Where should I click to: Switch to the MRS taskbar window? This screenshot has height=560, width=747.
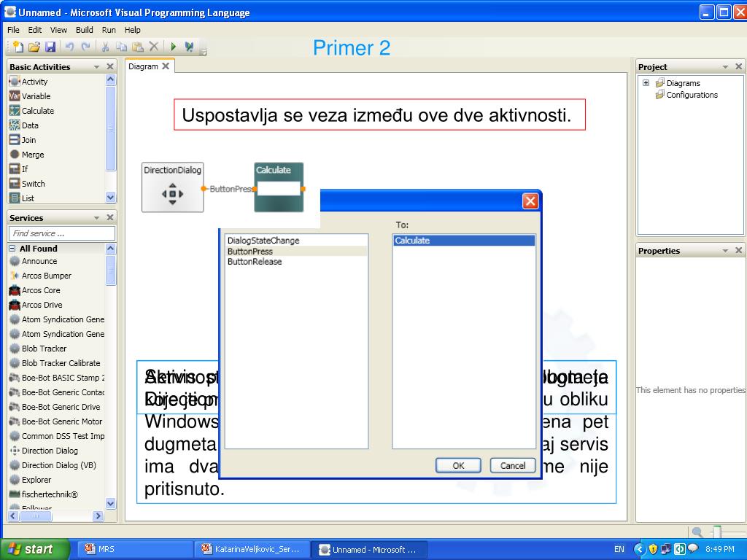coord(134,549)
